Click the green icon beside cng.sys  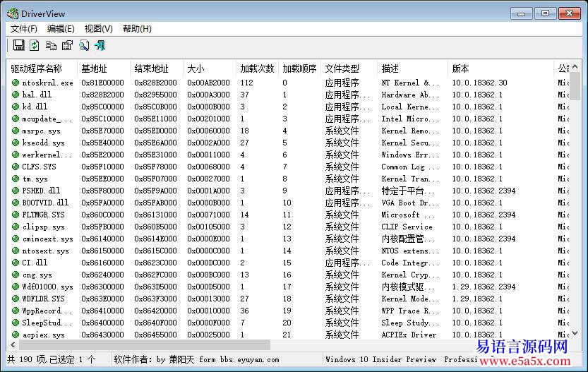click(x=16, y=275)
